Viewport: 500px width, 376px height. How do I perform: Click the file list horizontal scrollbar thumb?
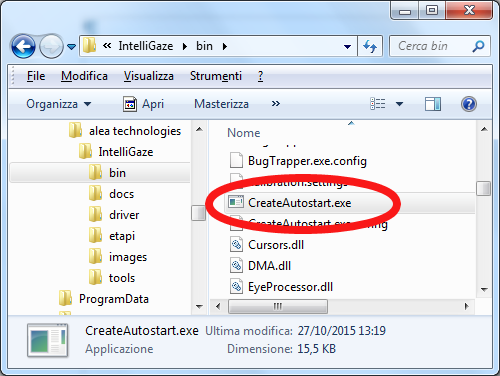[278, 306]
